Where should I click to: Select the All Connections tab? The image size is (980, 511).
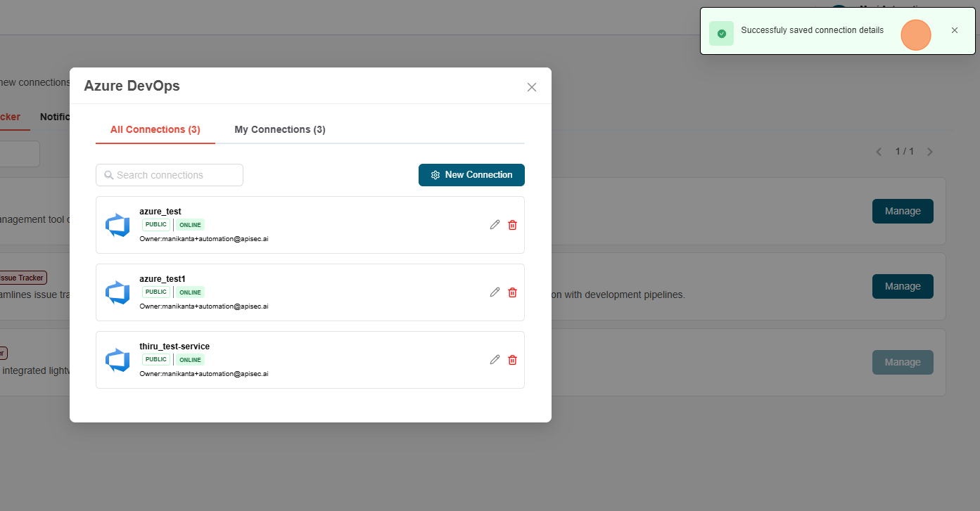(155, 130)
